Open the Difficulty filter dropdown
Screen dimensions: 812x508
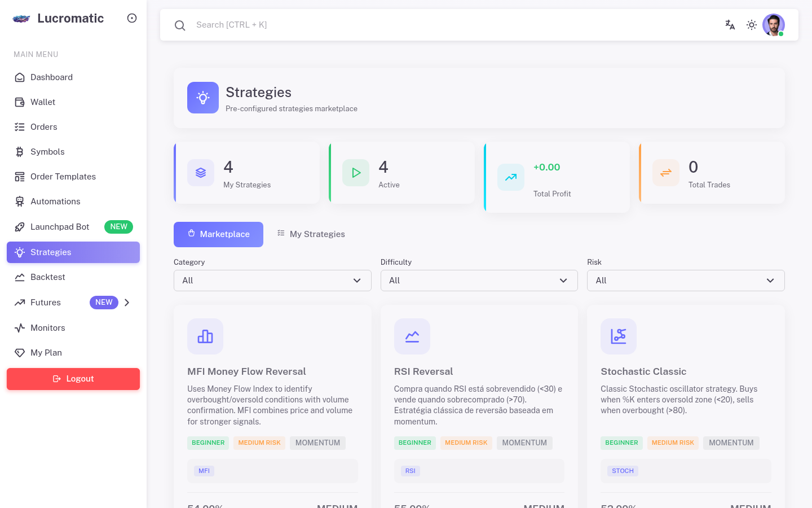click(479, 281)
